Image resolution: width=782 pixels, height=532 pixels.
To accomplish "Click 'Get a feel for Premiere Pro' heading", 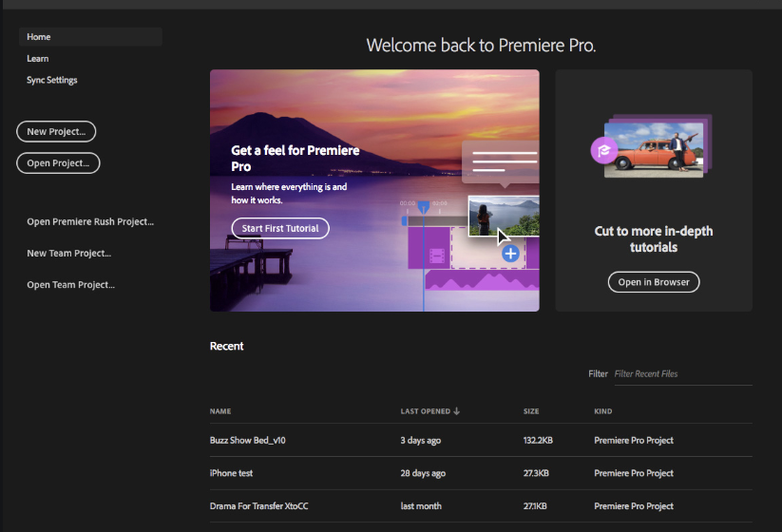I will tap(295, 159).
